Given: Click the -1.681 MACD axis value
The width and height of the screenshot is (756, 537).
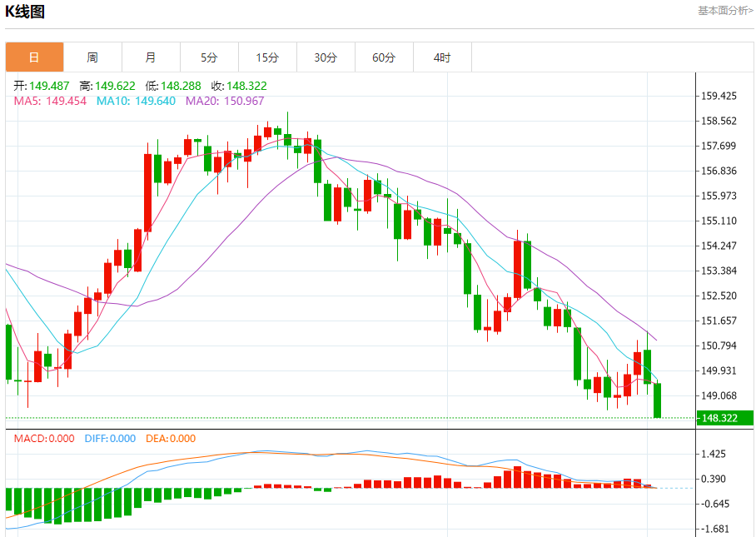Looking at the screenshot, I should [715, 530].
